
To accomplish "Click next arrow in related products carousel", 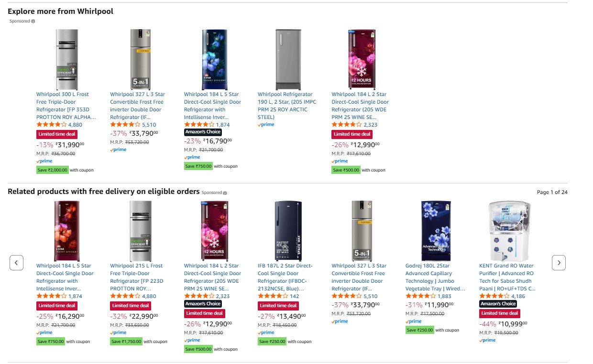I will tap(559, 262).
